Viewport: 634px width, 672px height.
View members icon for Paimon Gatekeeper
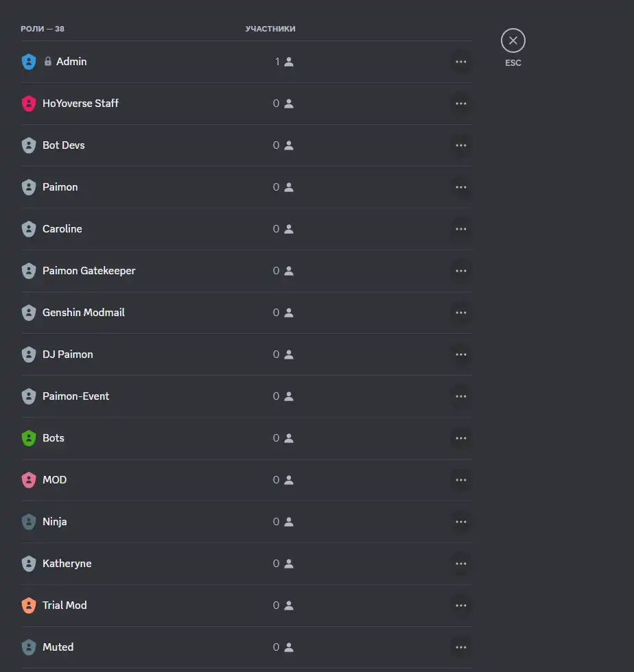(x=289, y=271)
